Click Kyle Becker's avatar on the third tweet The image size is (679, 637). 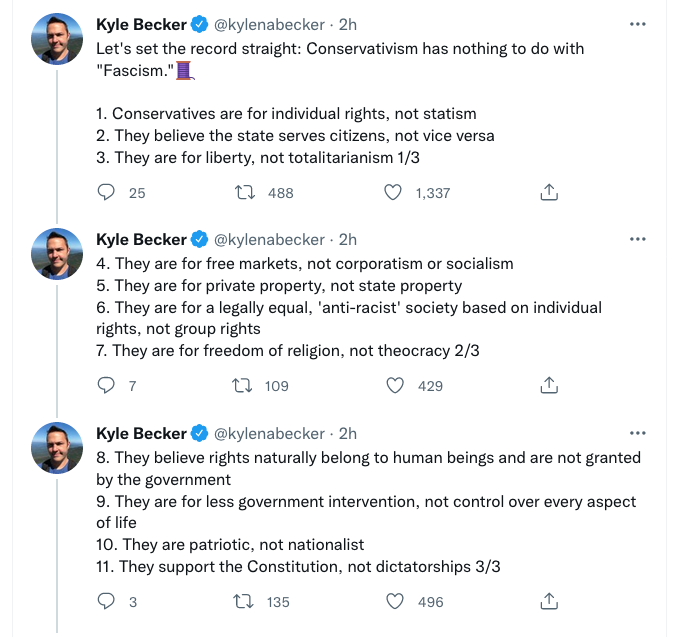pos(58,447)
